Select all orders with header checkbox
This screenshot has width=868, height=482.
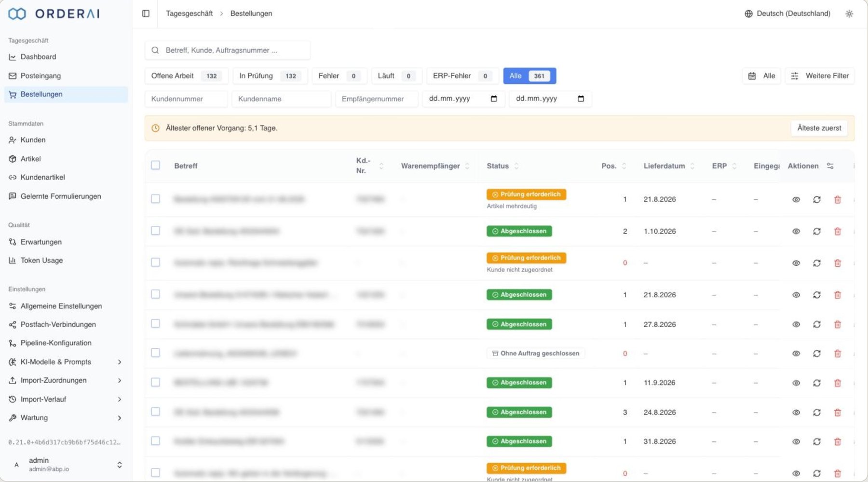coord(155,165)
